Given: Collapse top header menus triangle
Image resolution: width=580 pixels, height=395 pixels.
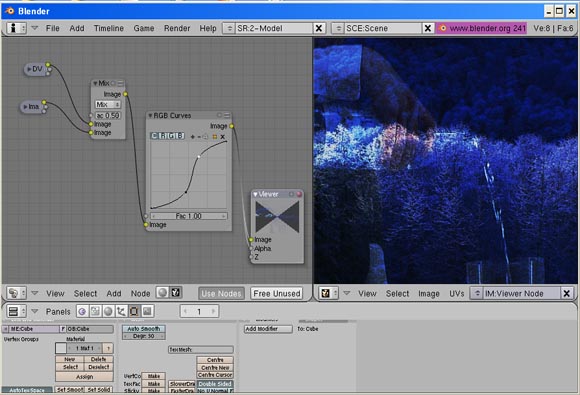Looking at the screenshot, I should click(x=35, y=28).
